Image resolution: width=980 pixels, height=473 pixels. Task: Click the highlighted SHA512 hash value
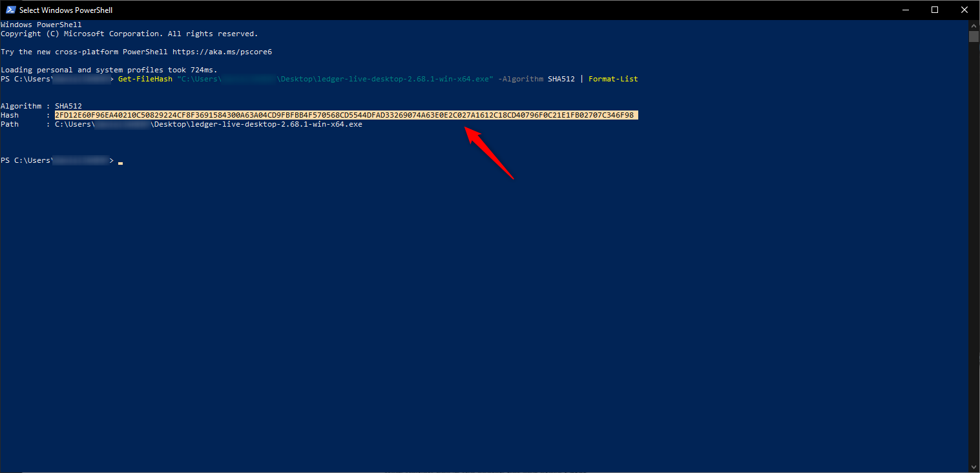346,115
